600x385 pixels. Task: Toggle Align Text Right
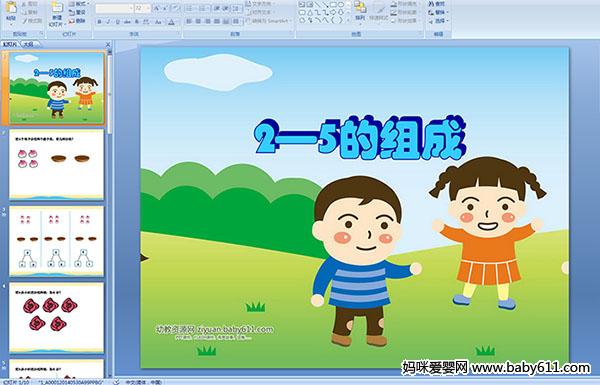coord(207,21)
